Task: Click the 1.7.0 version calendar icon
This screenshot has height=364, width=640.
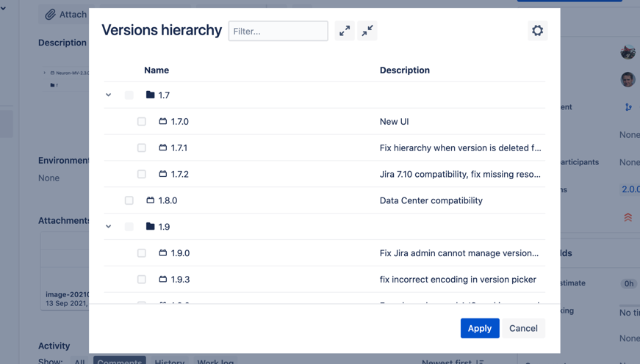Action: 162,122
